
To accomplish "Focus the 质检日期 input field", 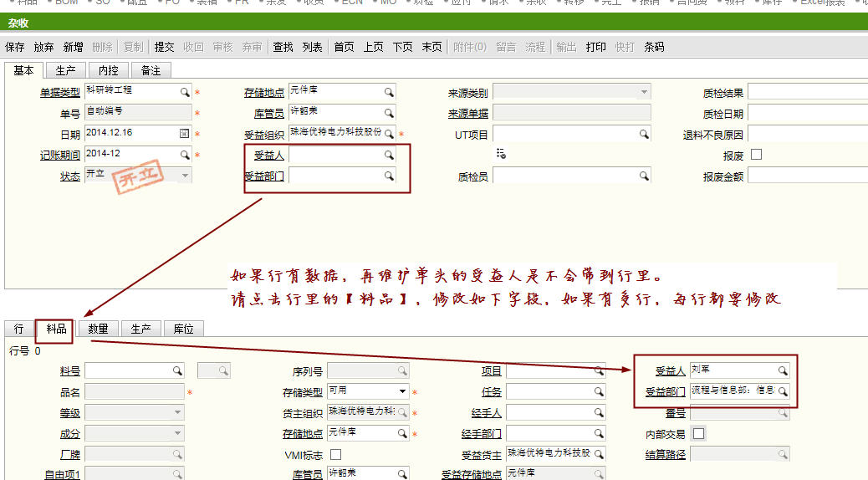I will tap(808, 113).
